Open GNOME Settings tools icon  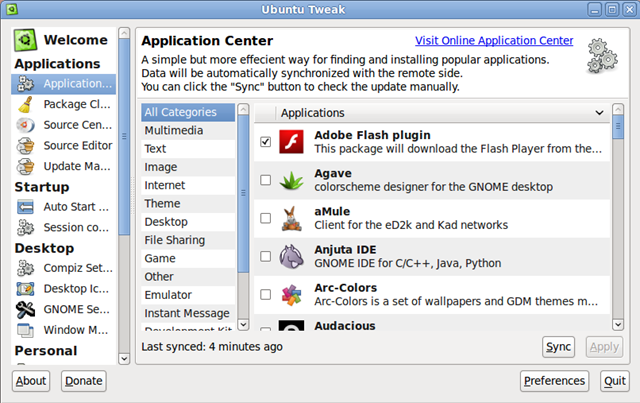point(25,309)
